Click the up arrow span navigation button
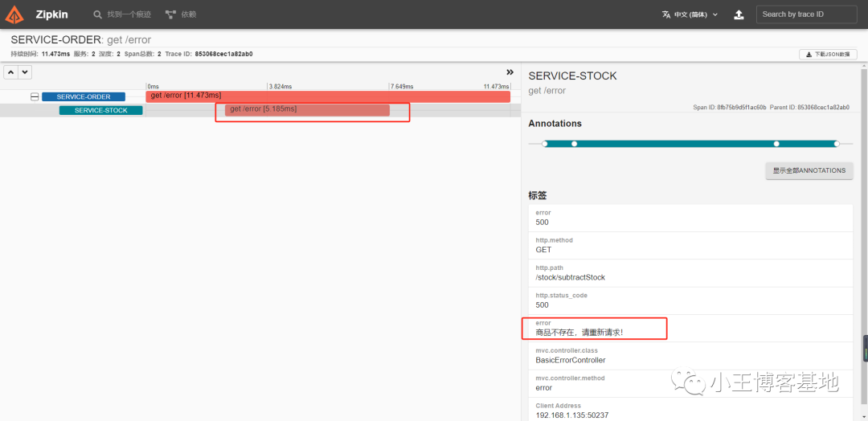Screen dimensions: 868x421 click(11, 72)
